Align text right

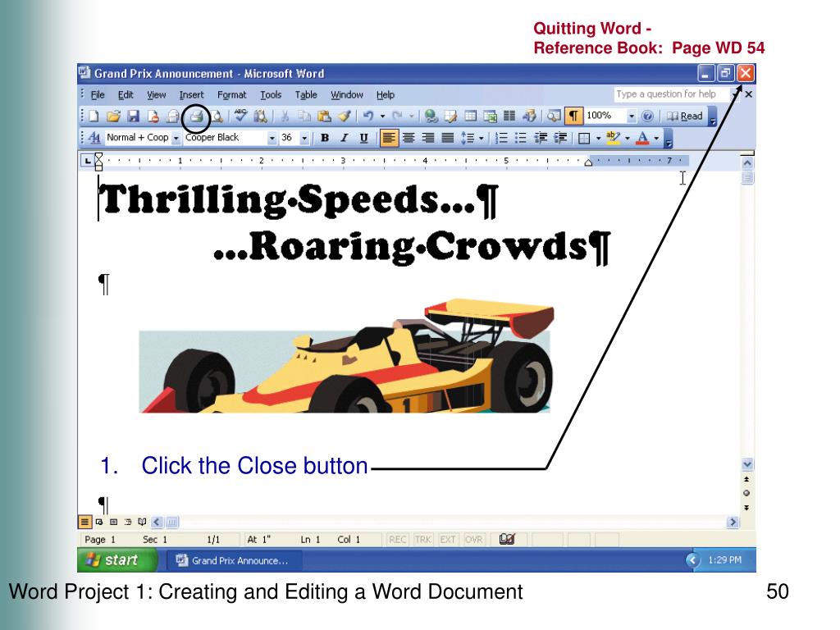point(428,138)
